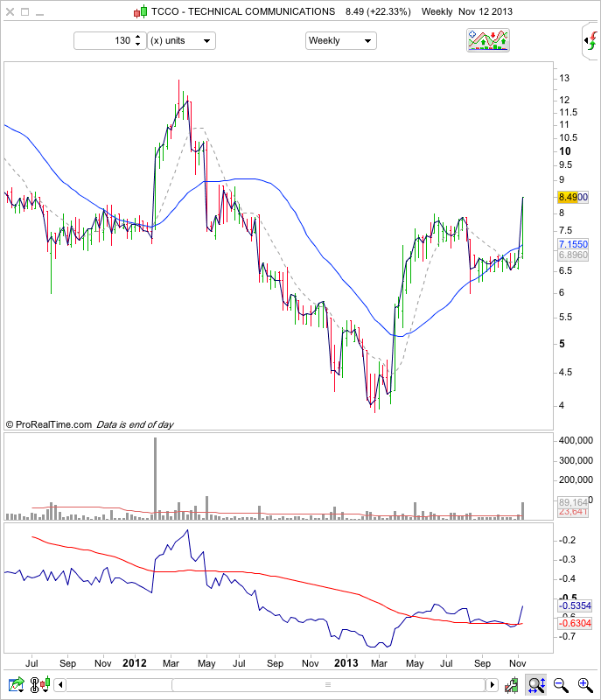
Task: Click the 2013 year label on axis
Action: point(346,663)
